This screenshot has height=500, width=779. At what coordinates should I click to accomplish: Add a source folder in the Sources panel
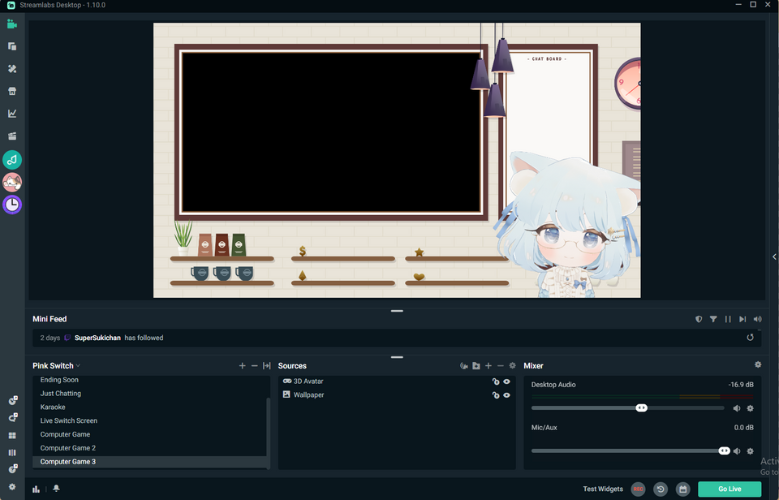pyautogui.click(x=476, y=366)
